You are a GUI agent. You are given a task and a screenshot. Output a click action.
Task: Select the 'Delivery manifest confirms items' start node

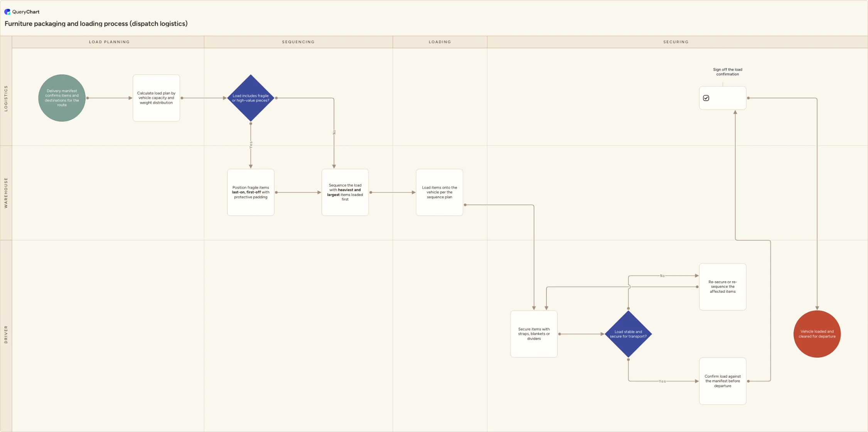(62, 98)
